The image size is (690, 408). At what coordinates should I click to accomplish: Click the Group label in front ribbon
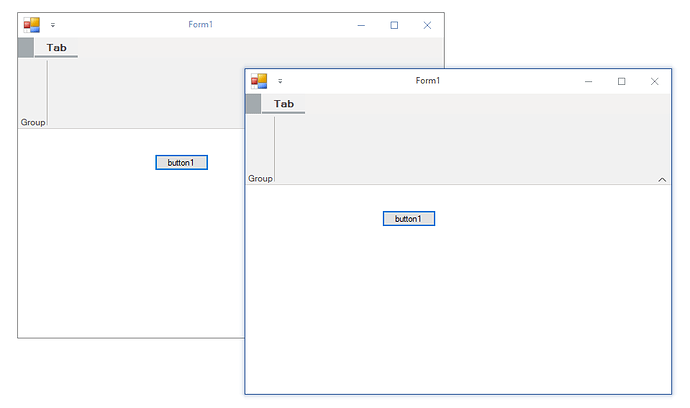[x=260, y=179]
